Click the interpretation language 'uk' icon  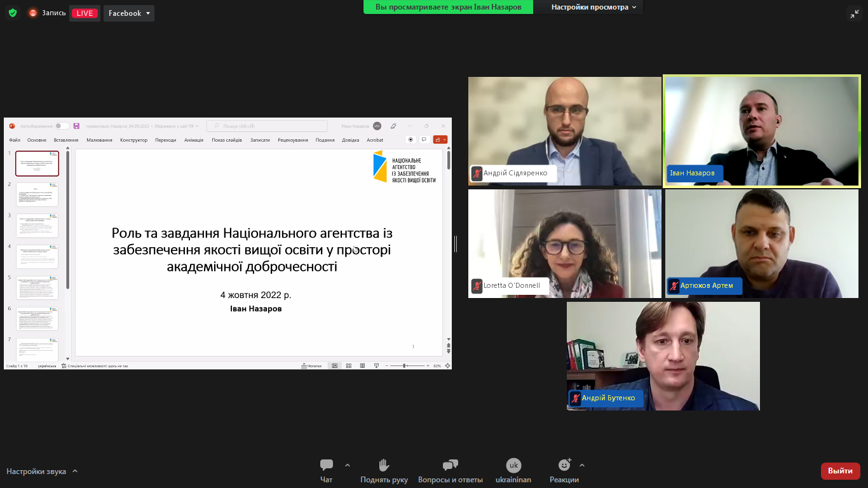[x=513, y=465]
